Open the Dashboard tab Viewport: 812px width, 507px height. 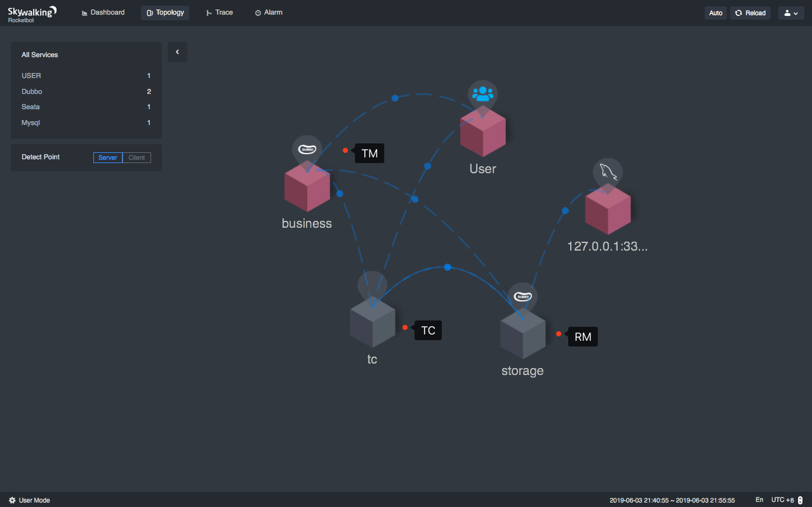[103, 13]
